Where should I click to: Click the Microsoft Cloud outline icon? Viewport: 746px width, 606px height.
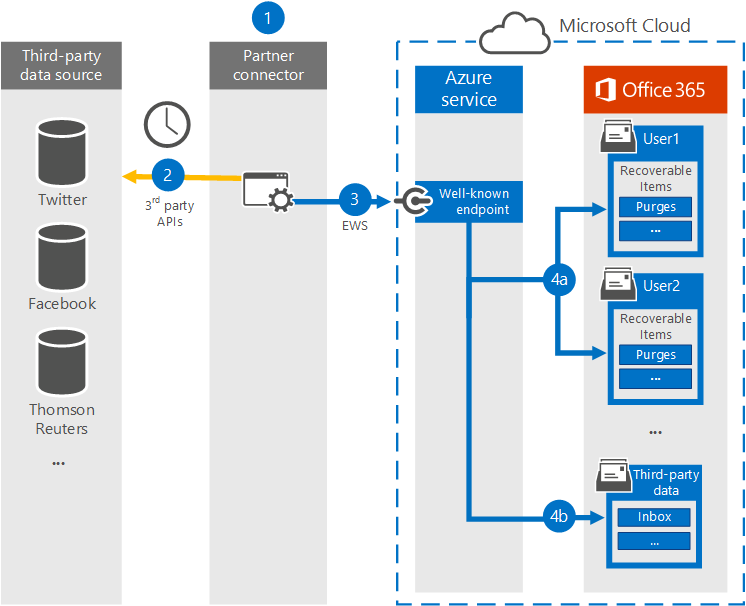click(514, 33)
